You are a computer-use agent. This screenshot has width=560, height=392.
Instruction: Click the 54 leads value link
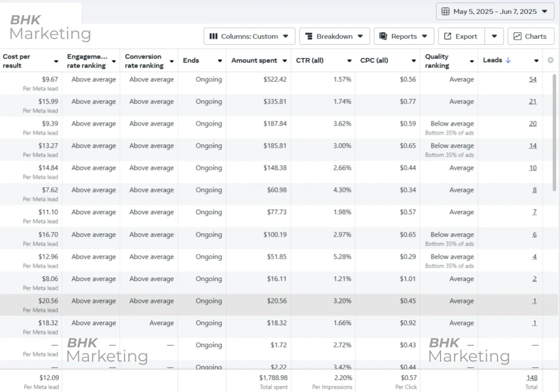[x=532, y=80]
